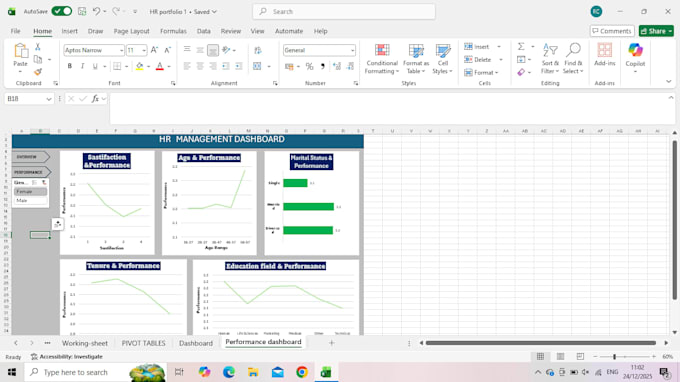
Task: Click into the Search box
Action: tap(344, 12)
